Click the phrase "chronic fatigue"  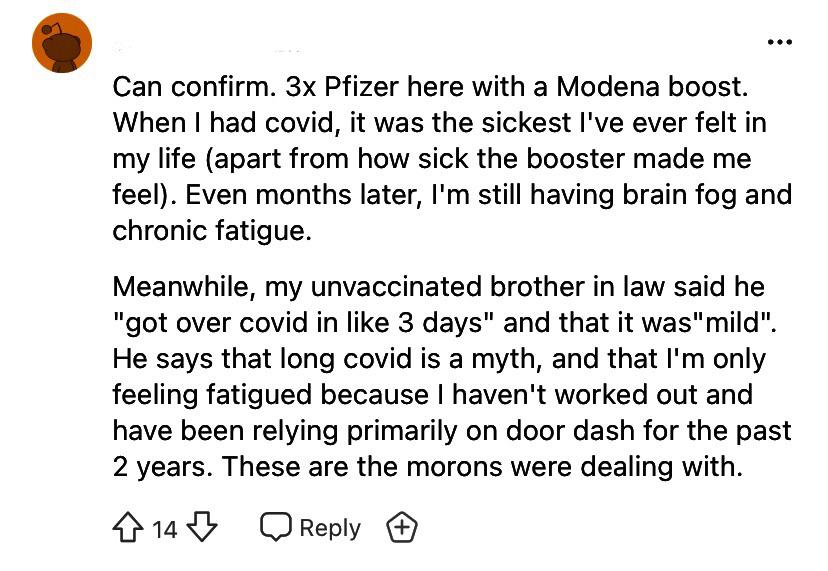pos(212,231)
